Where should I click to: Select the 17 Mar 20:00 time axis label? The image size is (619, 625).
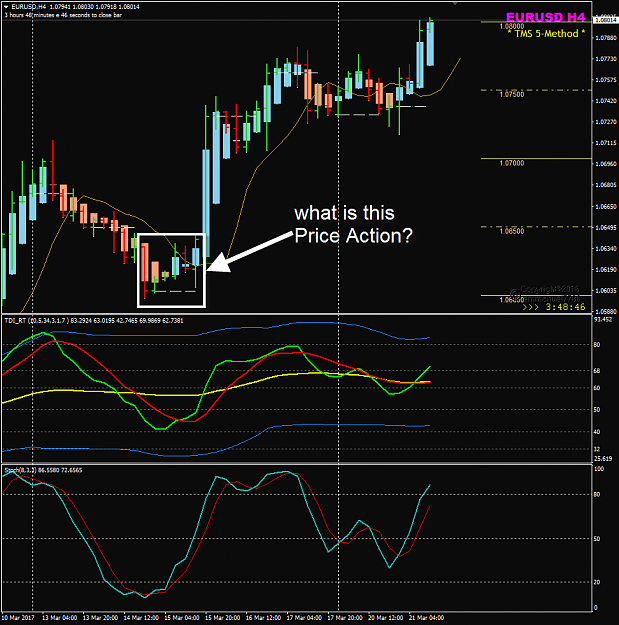(x=345, y=618)
